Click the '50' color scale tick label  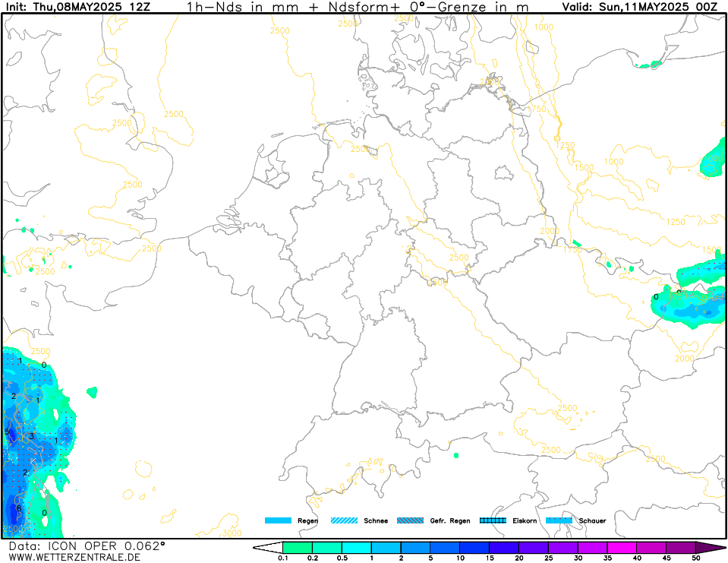click(x=695, y=558)
